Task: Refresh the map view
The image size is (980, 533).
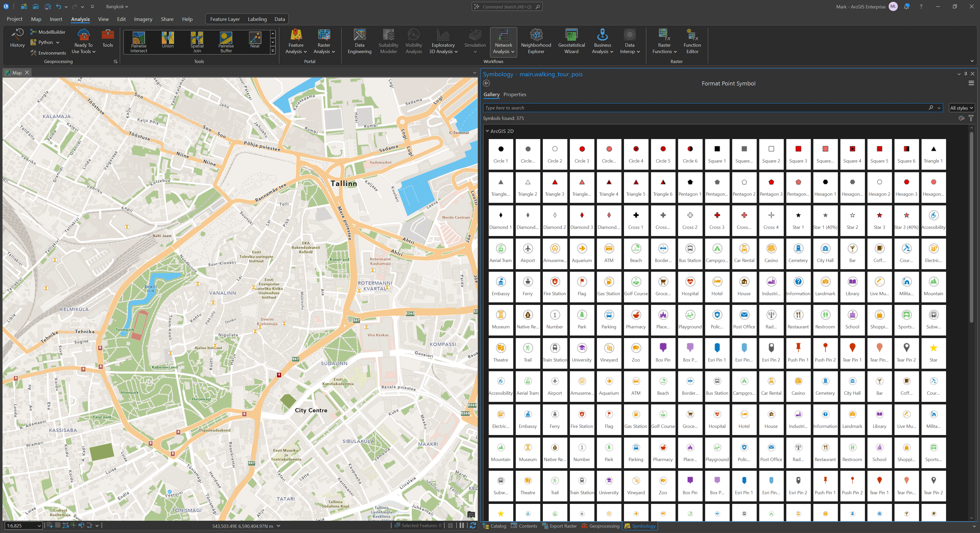Action: 473,525
